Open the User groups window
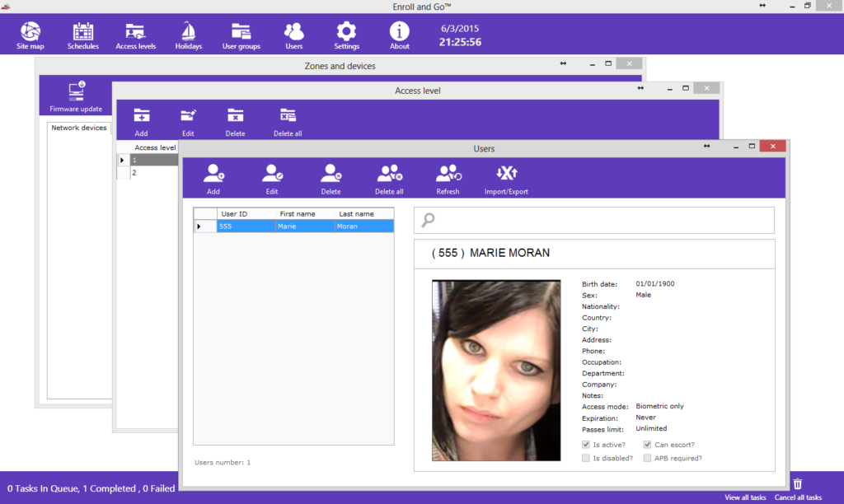The width and height of the screenshot is (844, 504). pos(241,34)
